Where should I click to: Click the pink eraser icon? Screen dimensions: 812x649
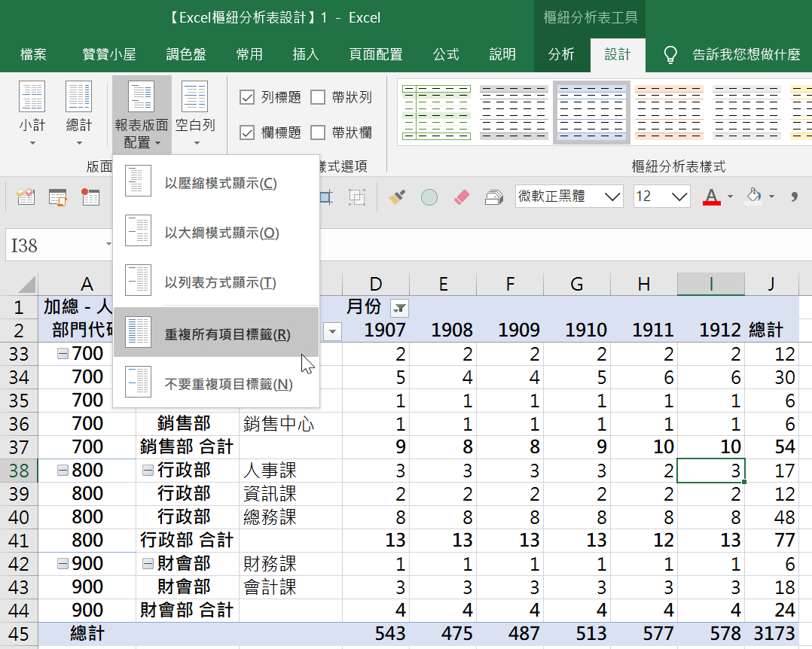462,197
